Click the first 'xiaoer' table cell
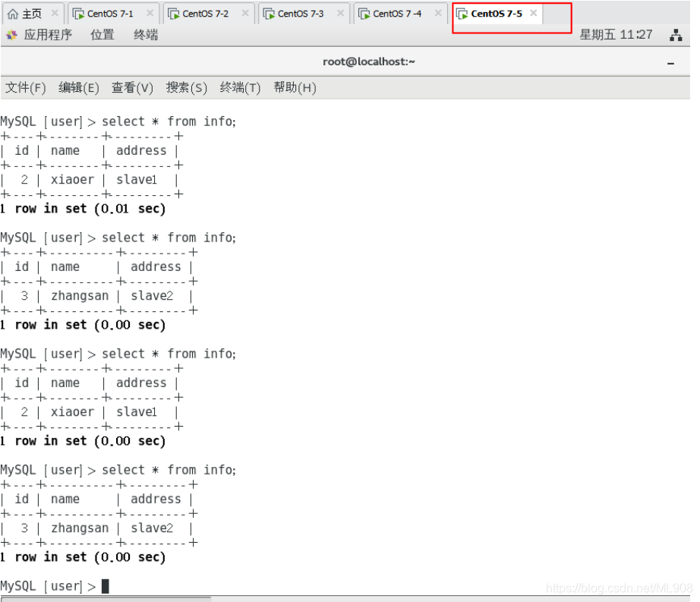 point(72,179)
